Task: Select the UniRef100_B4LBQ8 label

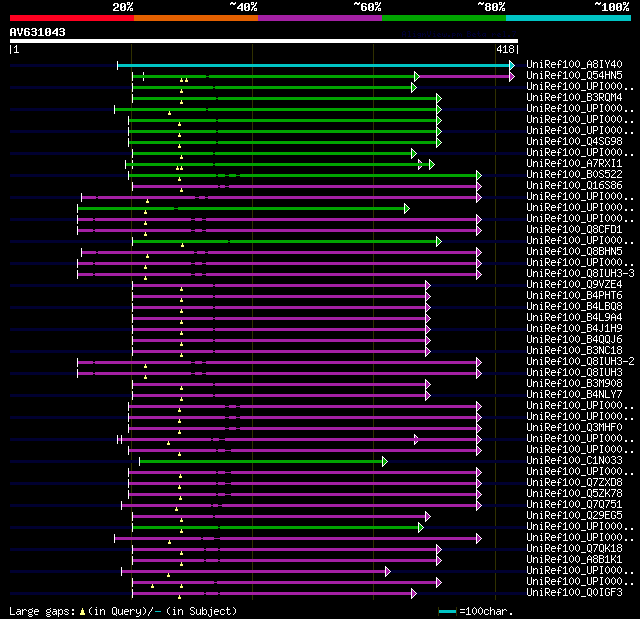Action: click(574, 306)
